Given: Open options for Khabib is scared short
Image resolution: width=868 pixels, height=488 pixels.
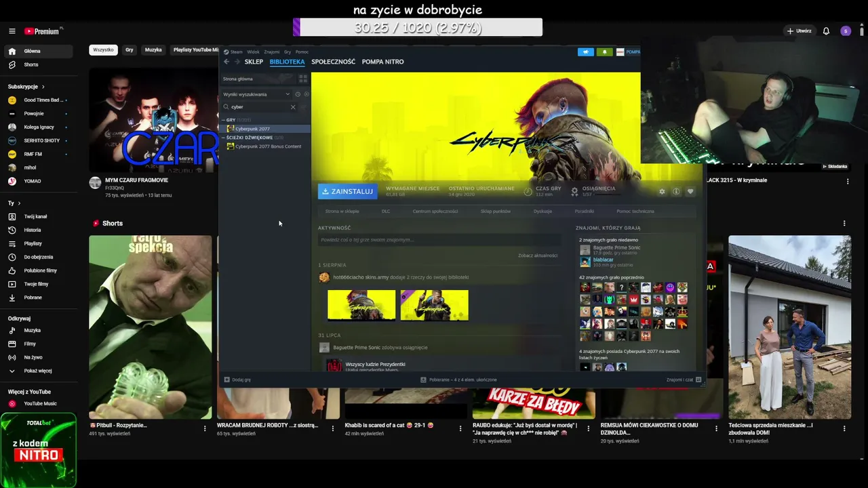Looking at the screenshot, I should coord(460,428).
